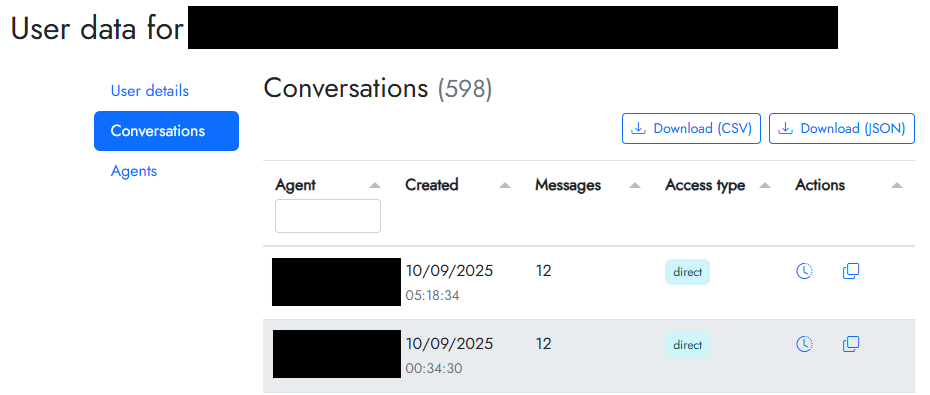Sort by Actions column arrow
The width and height of the screenshot is (930, 395).
click(897, 185)
